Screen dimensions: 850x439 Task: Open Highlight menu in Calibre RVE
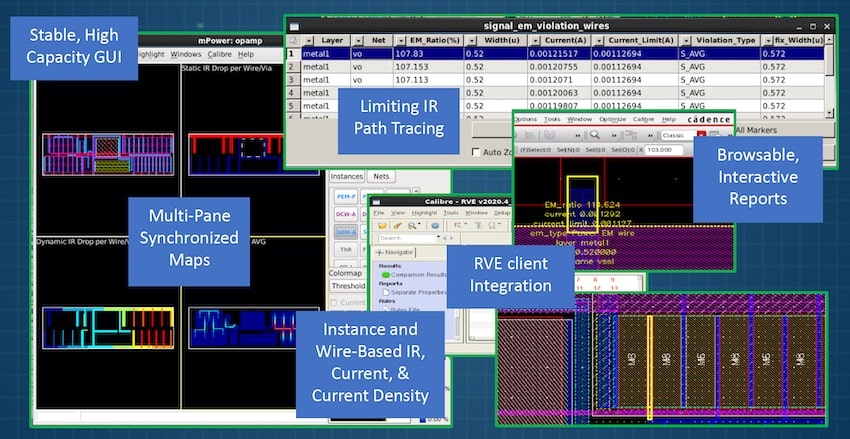click(424, 213)
